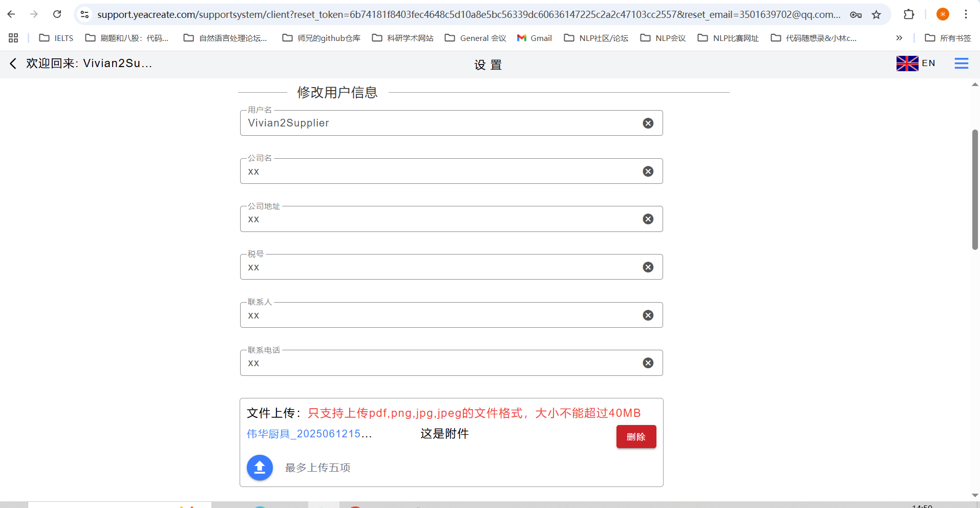Clear the 用户名 field with its X icon
This screenshot has width=980, height=508.
click(x=648, y=123)
